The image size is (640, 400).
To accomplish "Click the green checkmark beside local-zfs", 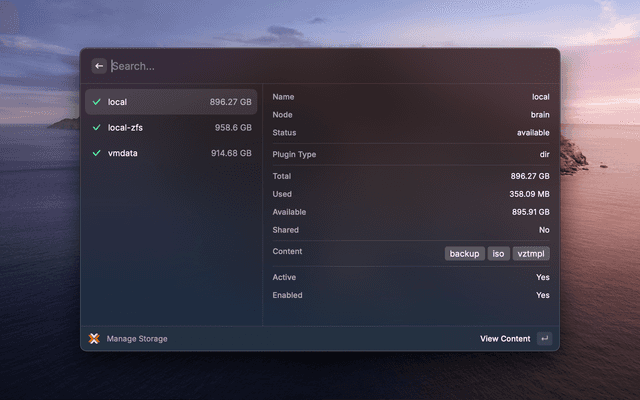I will tap(97, 128).
